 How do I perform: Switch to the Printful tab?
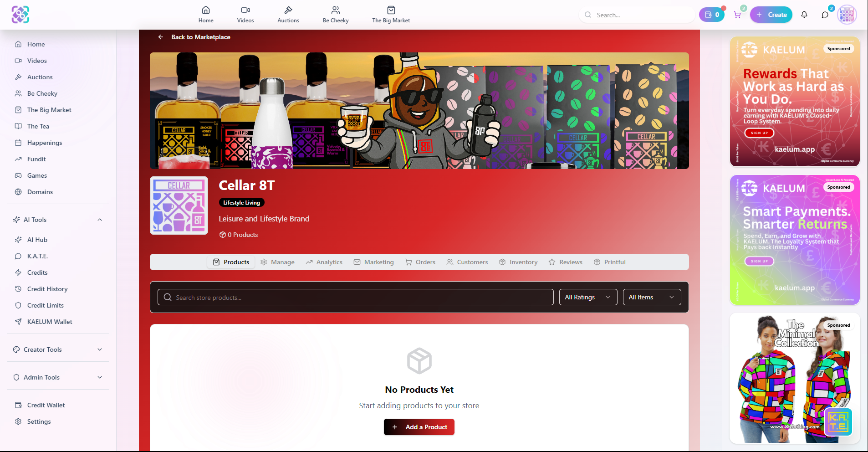(610, 262)
